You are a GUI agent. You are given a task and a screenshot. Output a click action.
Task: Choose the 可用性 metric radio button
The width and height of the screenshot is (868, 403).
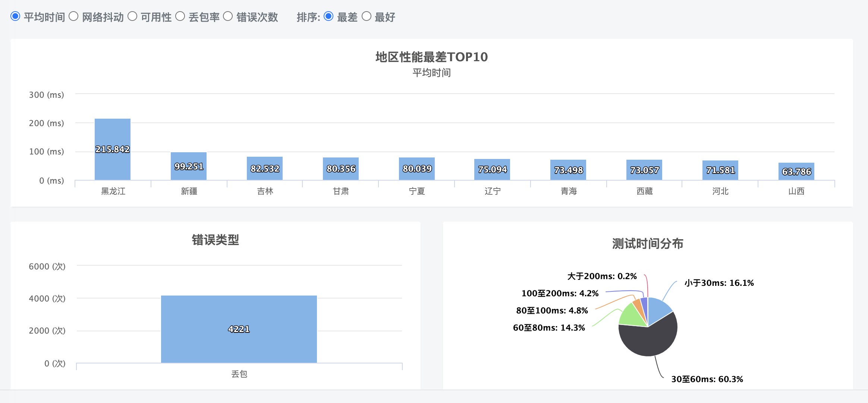point(132,16)
